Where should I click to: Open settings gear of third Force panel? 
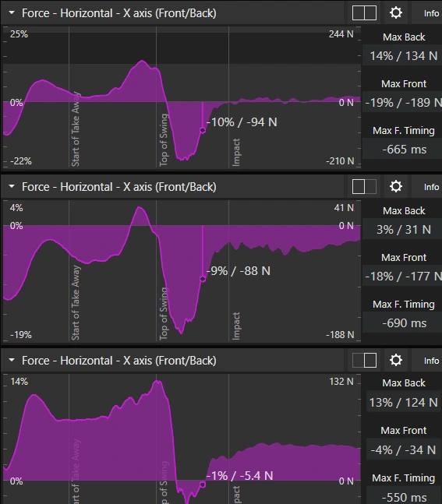pos(396,360)
